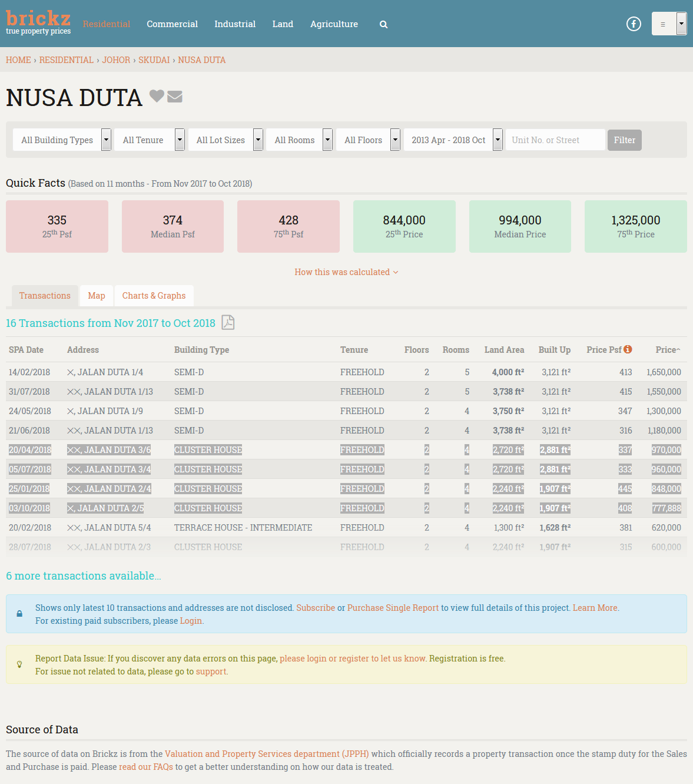Visit the Facebook page icon
The image size is (693, 784).
pyautogui.click(x=634, y=24)
